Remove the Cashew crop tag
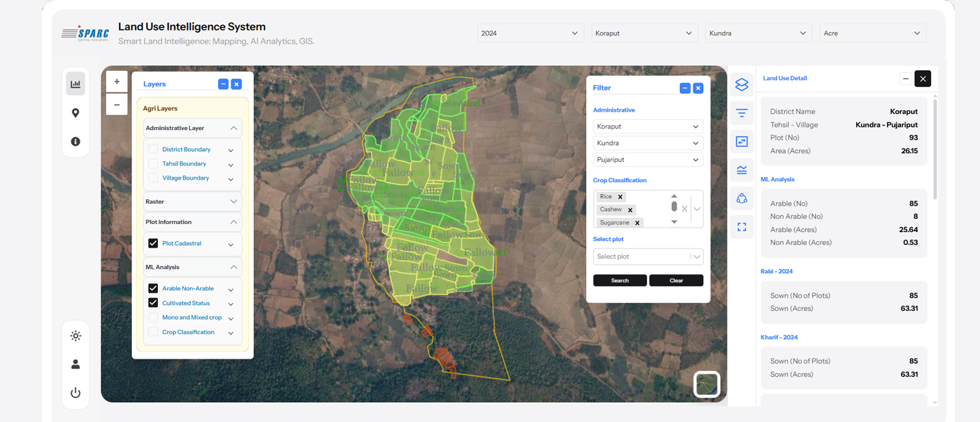Image resolution: width=980 pixels, height=422 pixels. (630, 210)
